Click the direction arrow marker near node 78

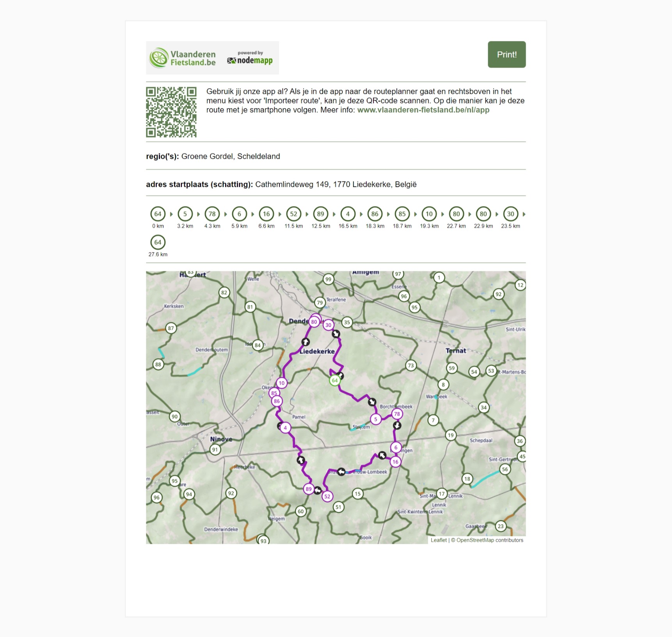click(397, 425)
